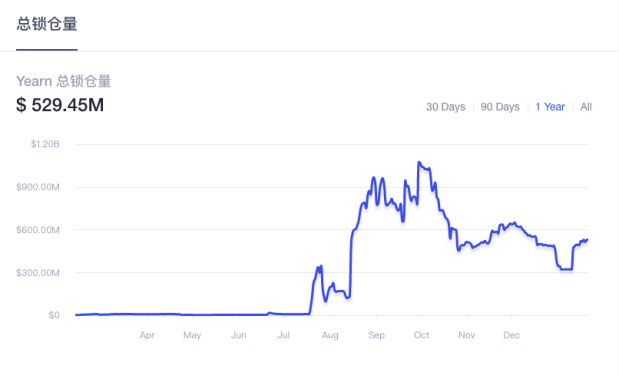The image size is (619, 375).
Task: Click the Jun label on x-axis
Action: (238, 335)
